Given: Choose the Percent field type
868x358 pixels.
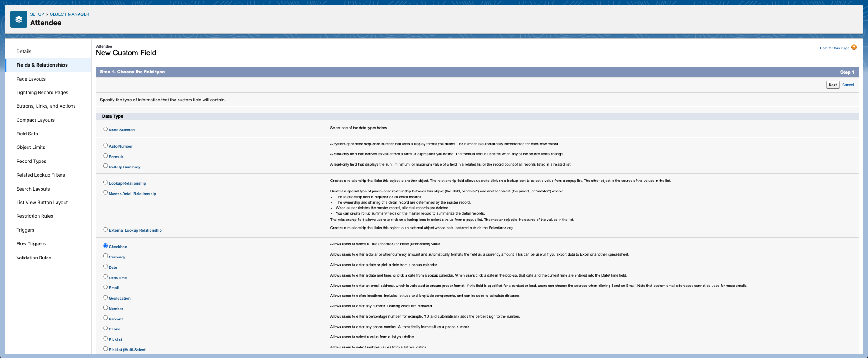Looking at the screenshot, I should coord(105,318).
